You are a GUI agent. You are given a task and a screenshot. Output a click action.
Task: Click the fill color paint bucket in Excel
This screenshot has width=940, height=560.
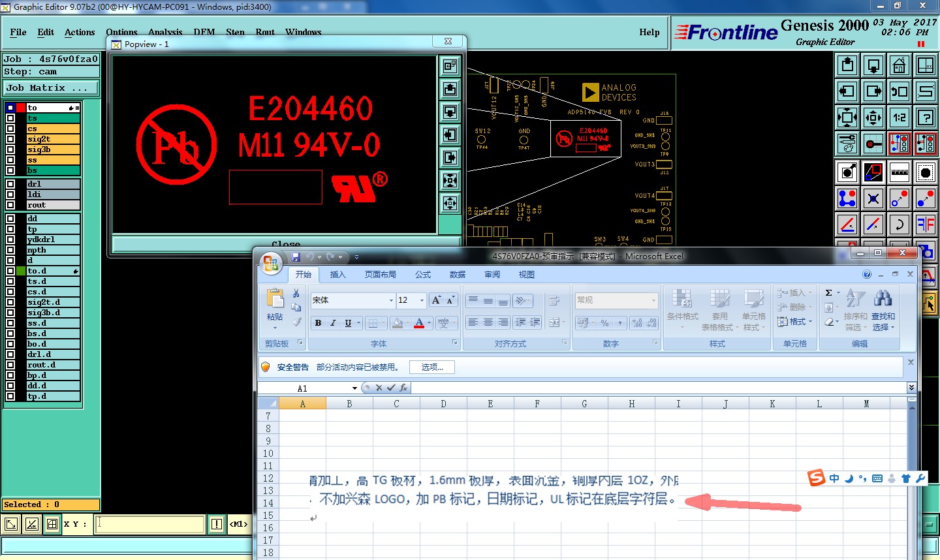398,322
